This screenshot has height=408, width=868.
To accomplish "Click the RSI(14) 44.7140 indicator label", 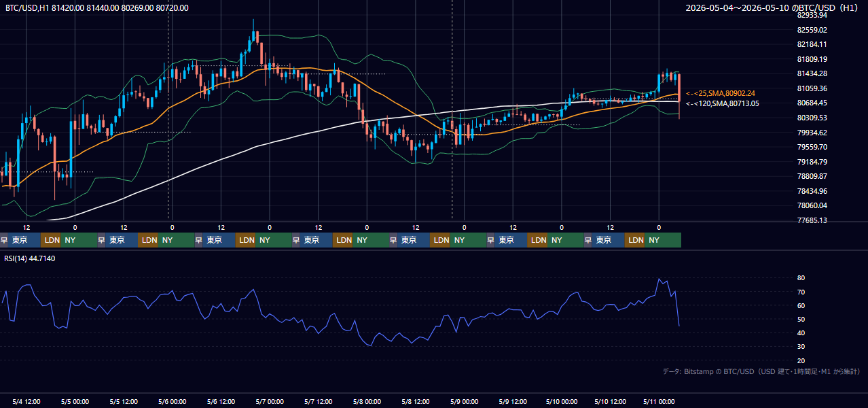I will tap(30, 258).
